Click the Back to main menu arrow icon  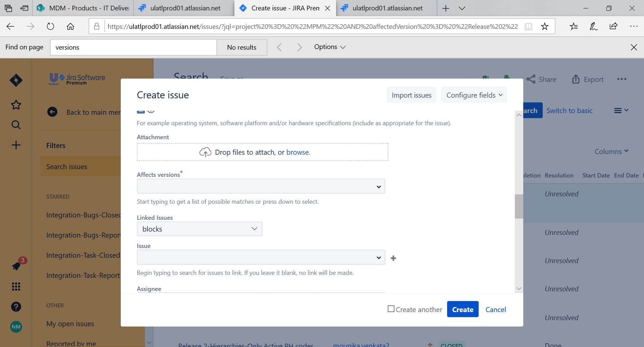coord(52,112)
